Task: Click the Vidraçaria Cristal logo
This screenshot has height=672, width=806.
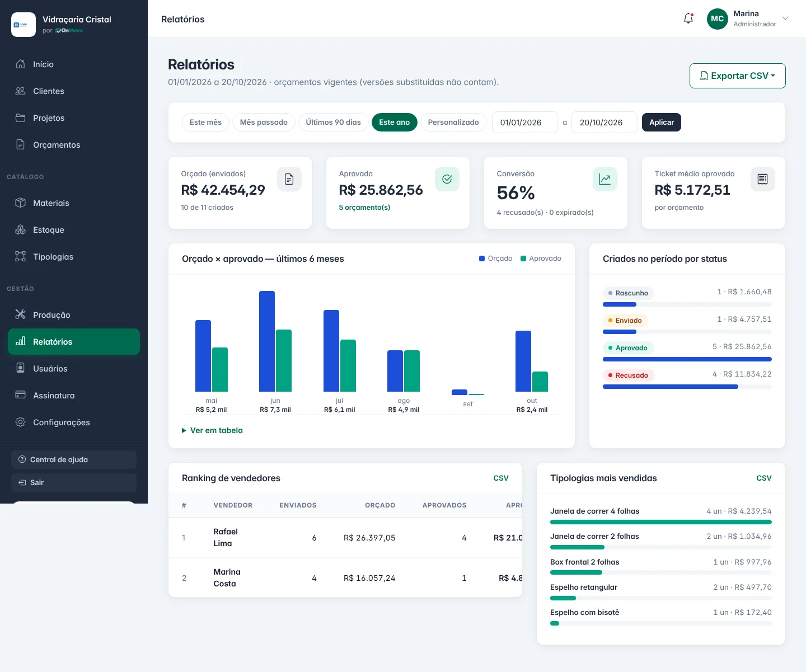Action: click(x=24, y=25)
